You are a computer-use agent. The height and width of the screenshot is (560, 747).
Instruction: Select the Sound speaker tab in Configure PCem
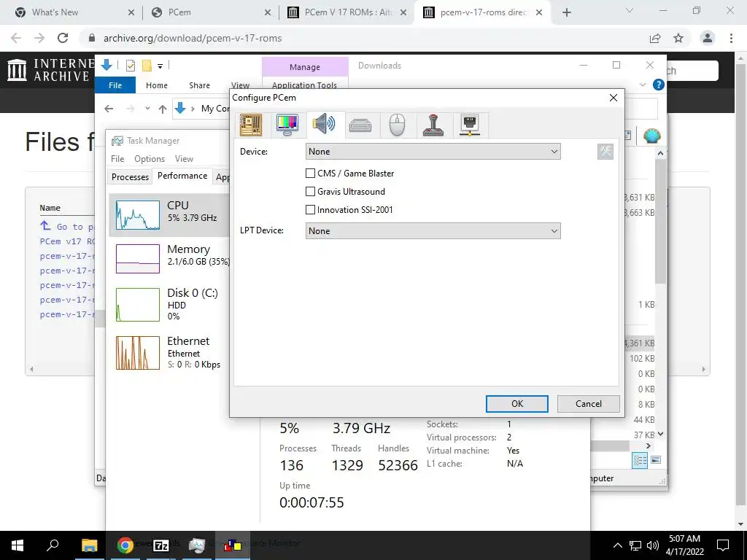tap(324, 125)
